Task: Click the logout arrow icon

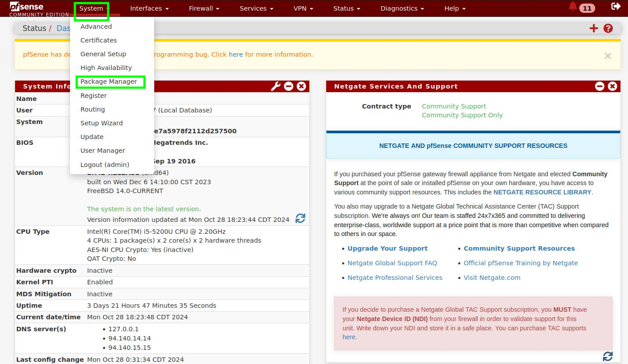Action: point(616,6)
